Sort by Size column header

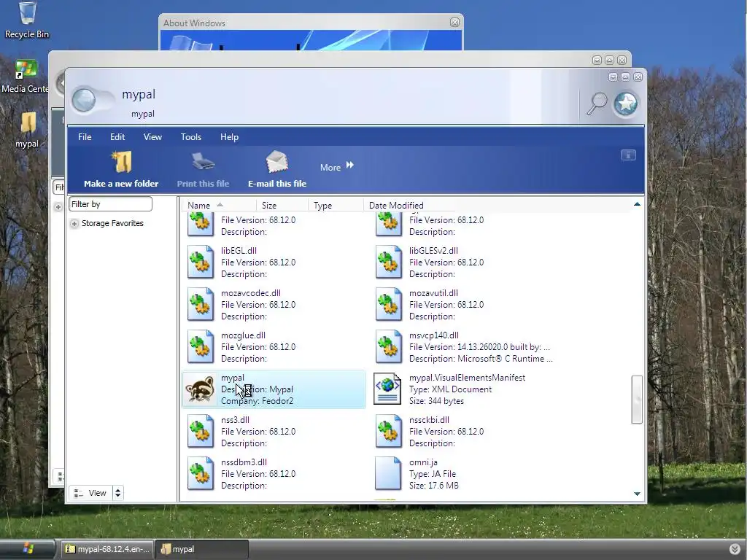[282, 205]
